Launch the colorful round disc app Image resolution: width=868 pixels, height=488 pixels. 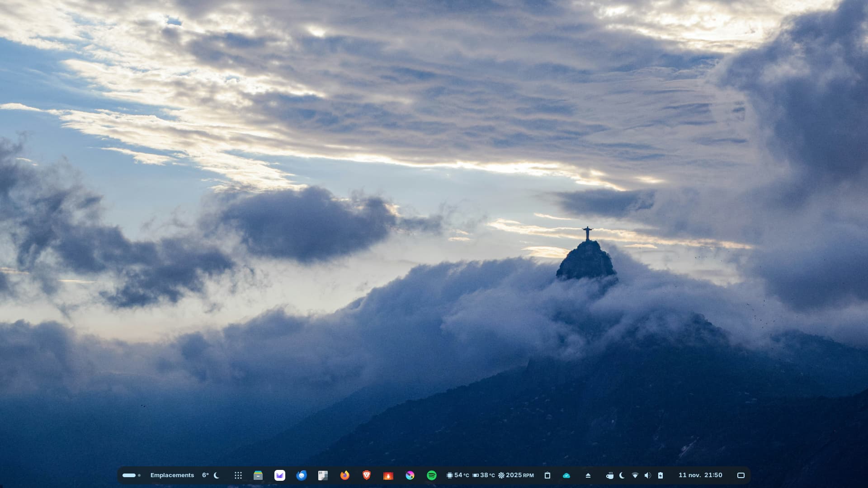[x=410, y=475]
